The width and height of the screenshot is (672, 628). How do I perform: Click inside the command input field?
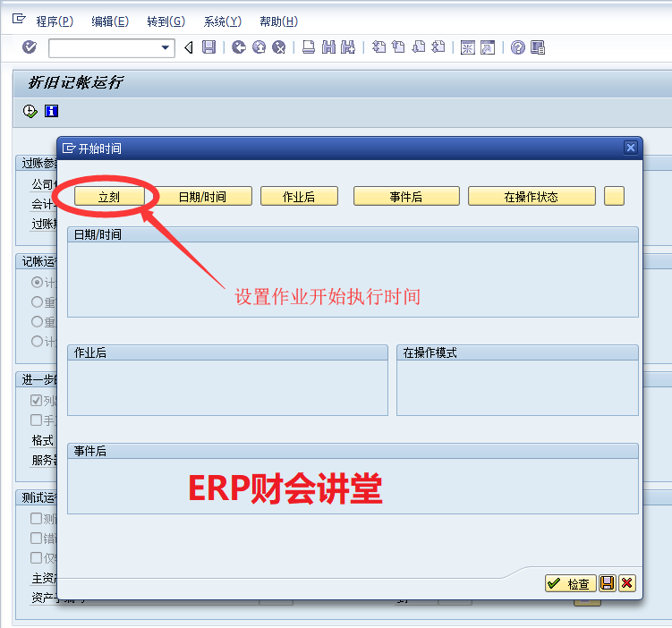pyautogui.click(x=103, y=47)
